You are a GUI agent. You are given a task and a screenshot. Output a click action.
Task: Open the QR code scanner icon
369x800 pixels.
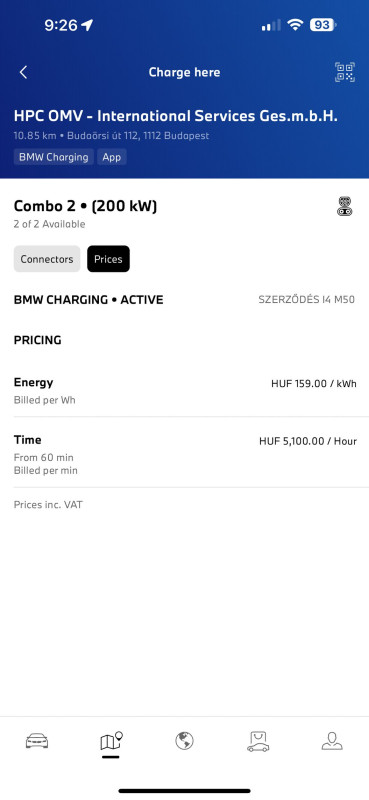(x=345, y=72)
